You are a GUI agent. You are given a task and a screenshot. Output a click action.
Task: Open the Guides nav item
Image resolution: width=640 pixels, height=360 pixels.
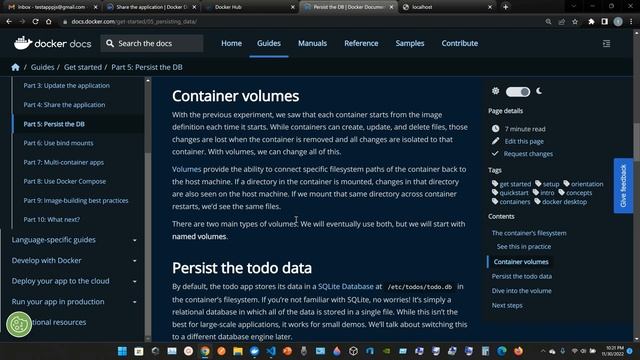pos(269,43)
